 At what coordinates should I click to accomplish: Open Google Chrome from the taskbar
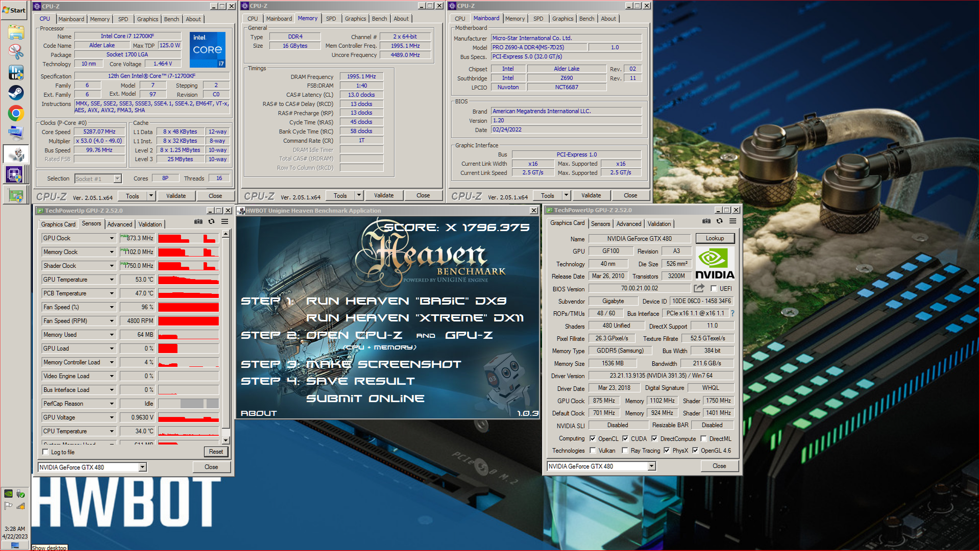pyautogui.click(x=16, y=113)
